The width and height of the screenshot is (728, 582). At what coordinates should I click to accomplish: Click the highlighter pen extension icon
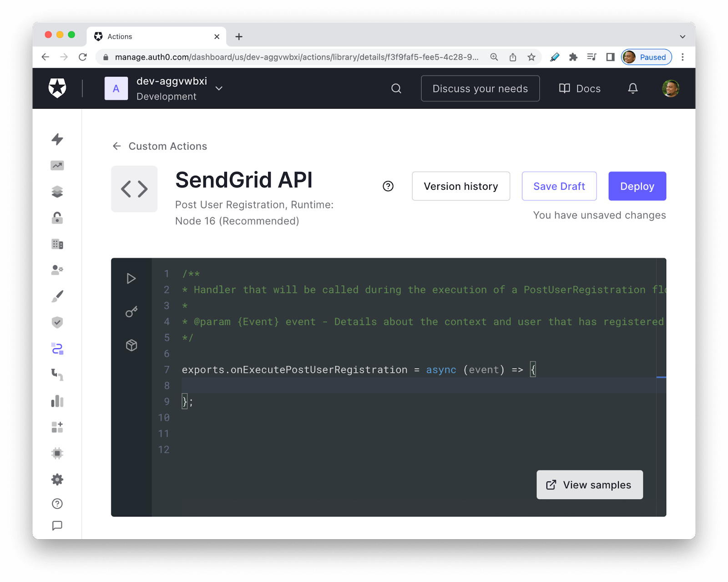pyautogui.click(x=555, y=57)
